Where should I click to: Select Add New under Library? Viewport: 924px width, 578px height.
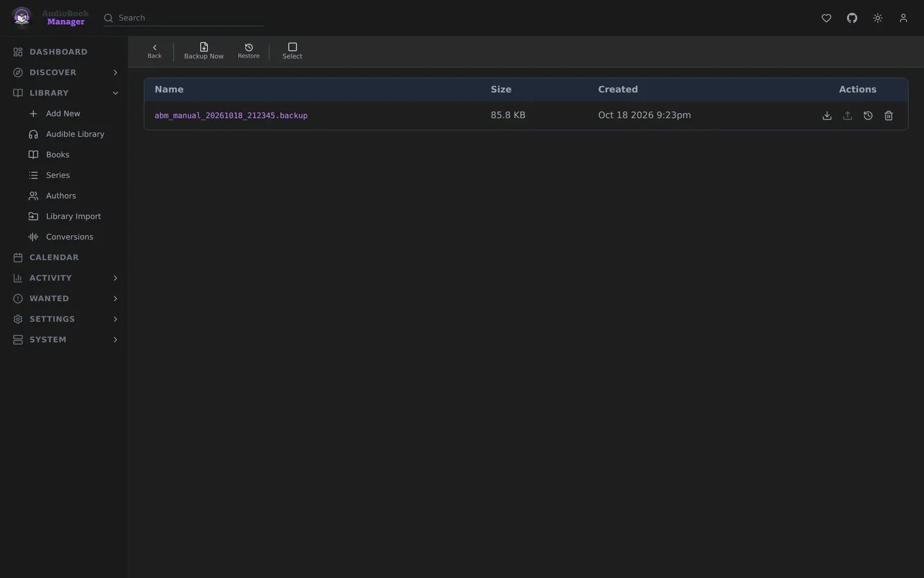(x=63, y=114)
